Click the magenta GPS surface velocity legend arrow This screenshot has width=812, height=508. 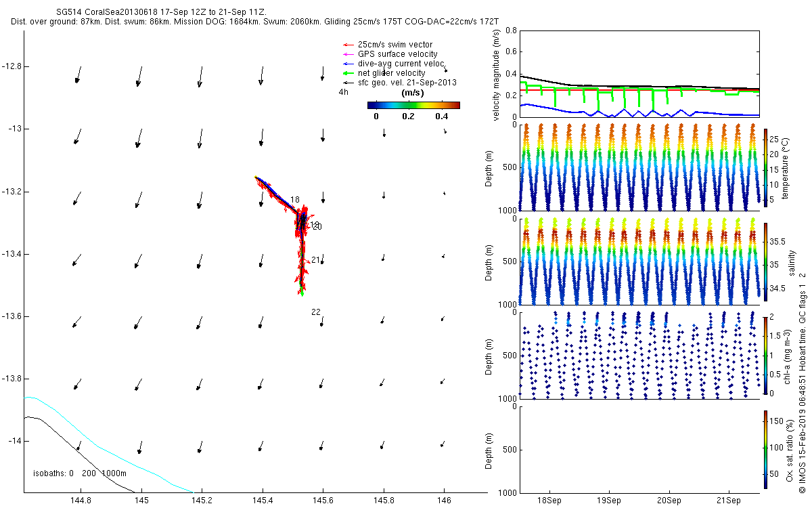tap(347, 54)
